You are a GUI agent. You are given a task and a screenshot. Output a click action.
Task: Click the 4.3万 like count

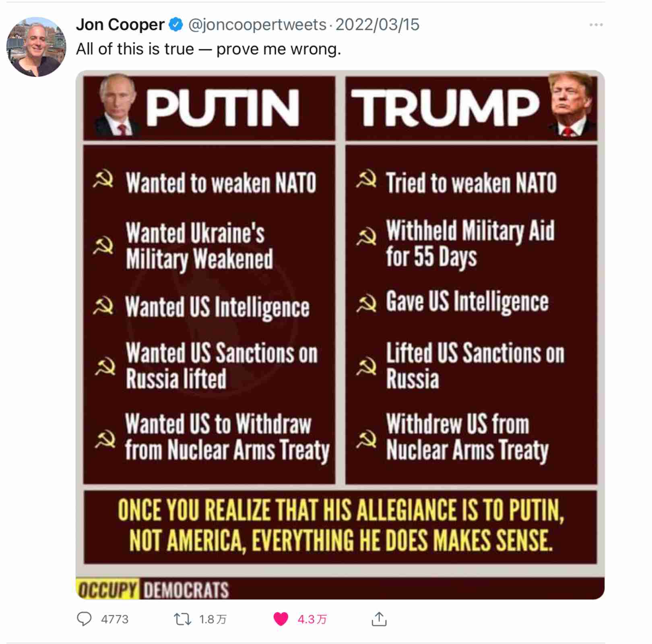[312, 619]
